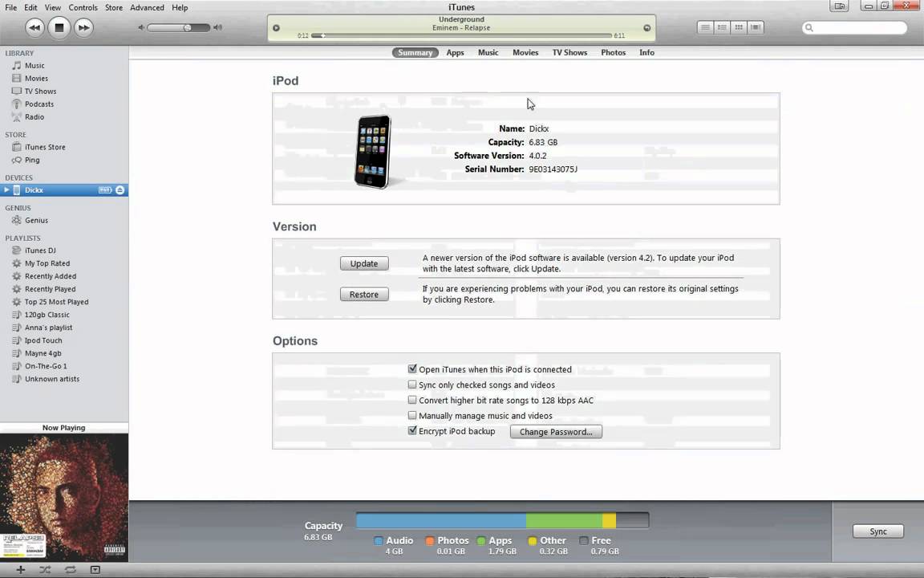
Task: Click the Update button
Action: [x=364, y=263]
